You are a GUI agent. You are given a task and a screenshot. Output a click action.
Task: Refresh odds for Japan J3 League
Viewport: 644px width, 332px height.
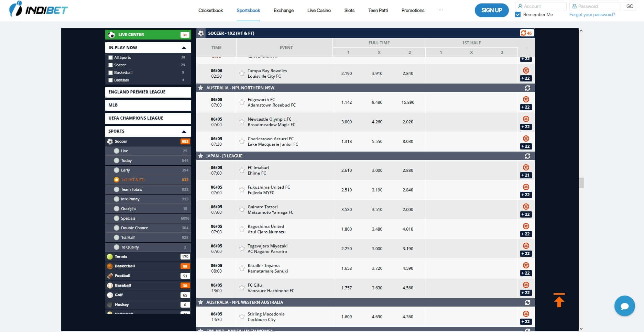coord(528,156)
